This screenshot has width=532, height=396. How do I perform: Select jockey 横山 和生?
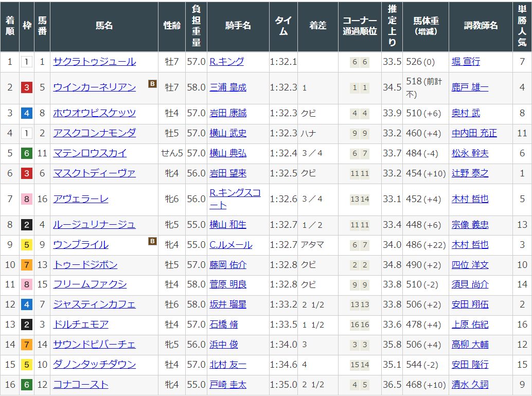coord(228,224)
